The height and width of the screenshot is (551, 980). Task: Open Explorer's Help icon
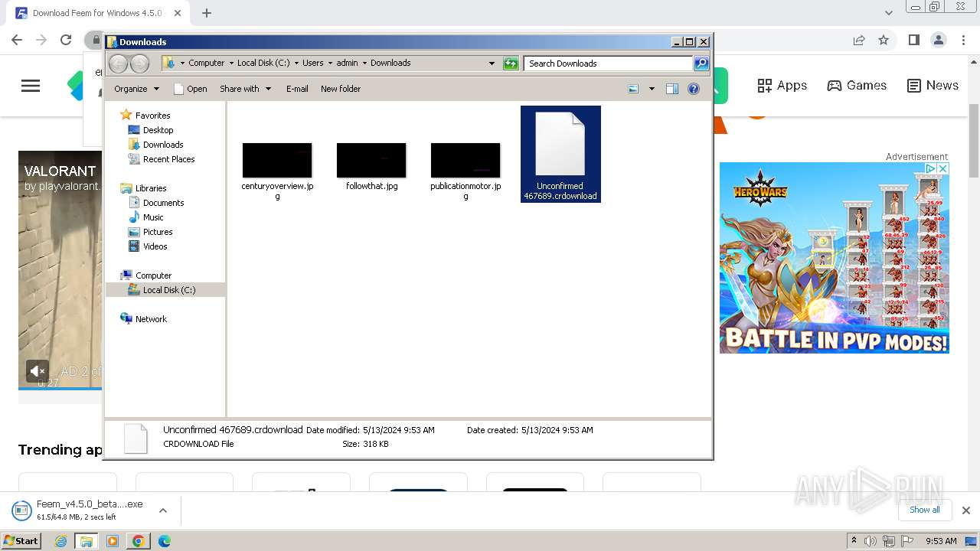click(694, 89)
